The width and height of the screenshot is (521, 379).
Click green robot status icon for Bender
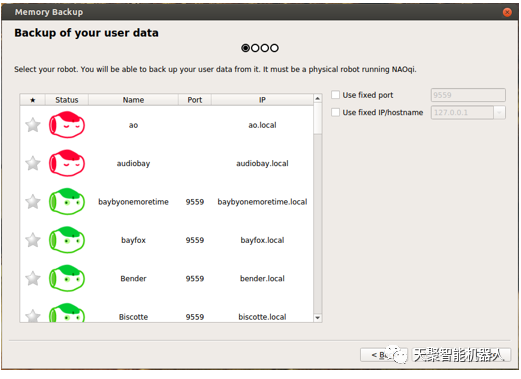[x=67, y=278]
